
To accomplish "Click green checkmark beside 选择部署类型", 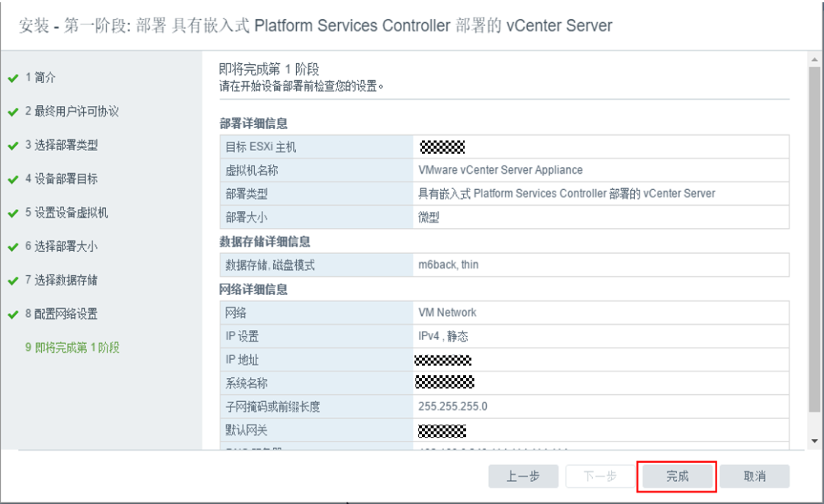I will (x=13, y=146).
